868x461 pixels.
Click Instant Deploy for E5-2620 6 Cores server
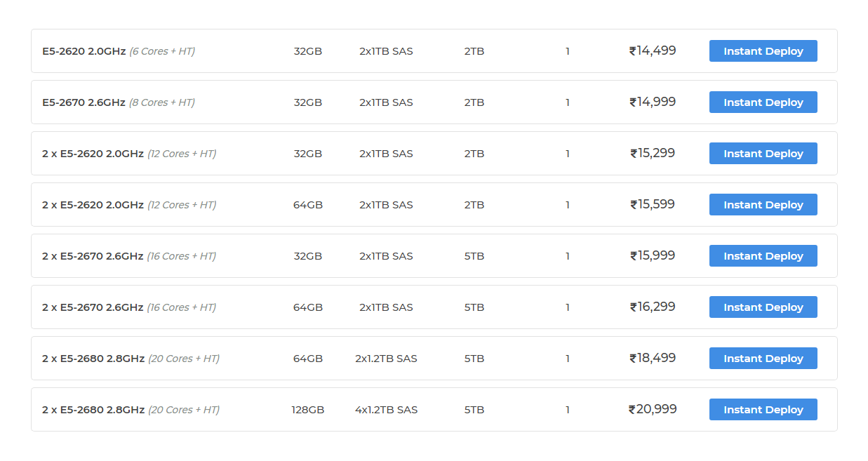[x=763, y=51]
